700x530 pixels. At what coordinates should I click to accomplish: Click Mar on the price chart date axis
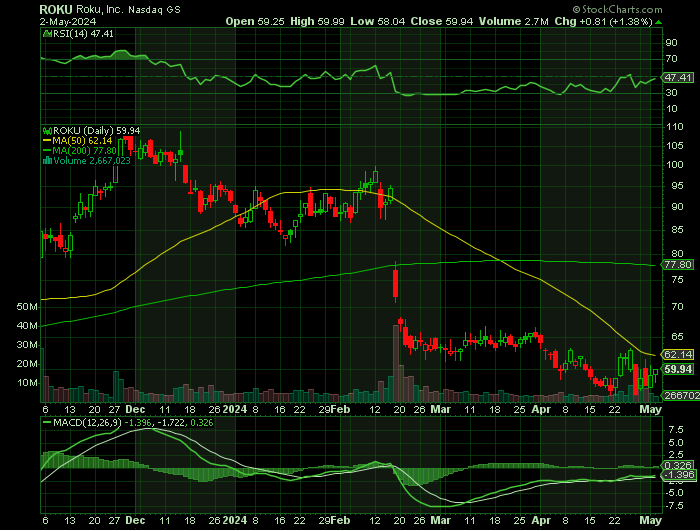click(440, 409)
